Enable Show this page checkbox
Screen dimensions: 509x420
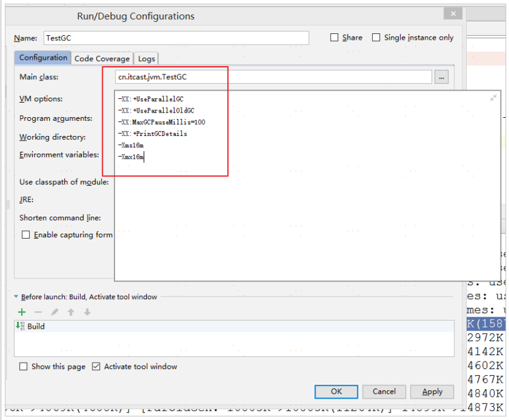(23, 366)
